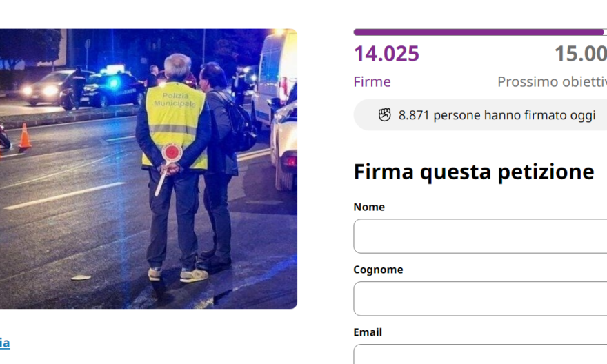Image resolution: width=607 pixels, height=364 pixels.
Task: Open the blue underlined link below photo
Action: (x=5, y=343)
